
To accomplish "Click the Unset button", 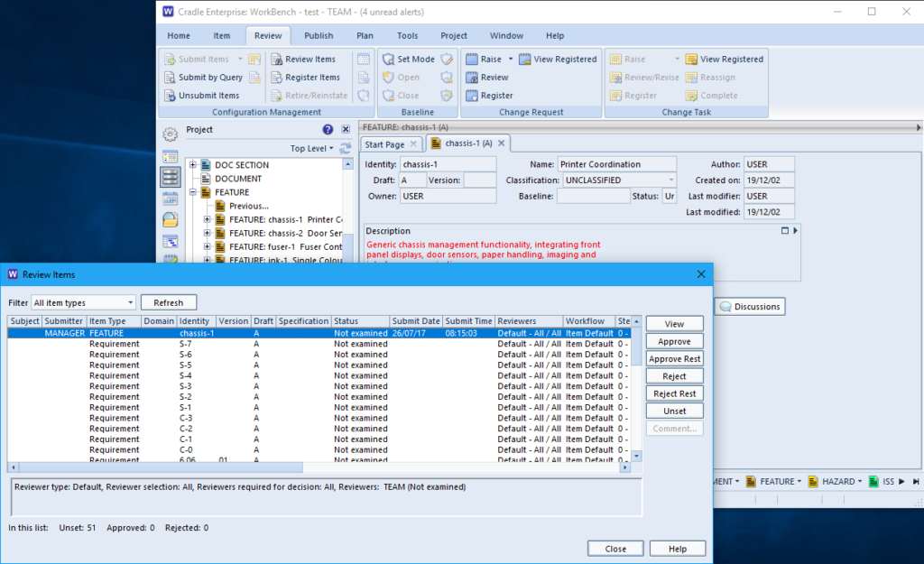I will pyautogui.click(x=675, y=411).
